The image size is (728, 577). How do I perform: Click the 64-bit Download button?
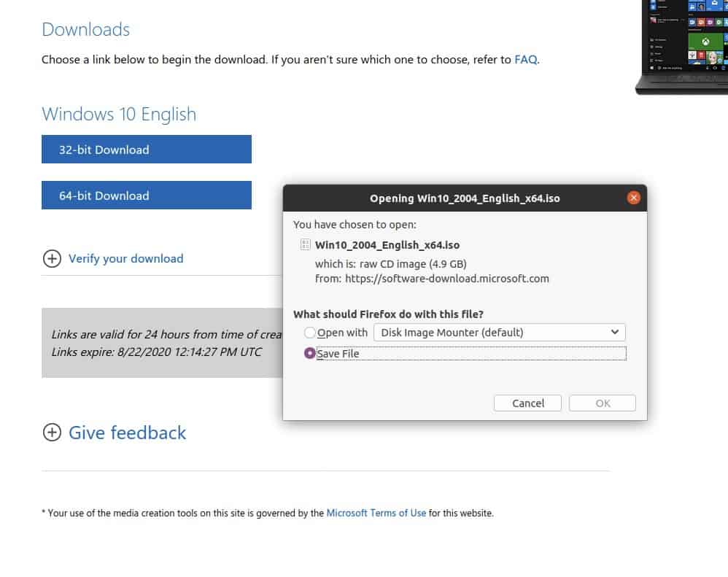pyautogui.click(x=146, y=195)
